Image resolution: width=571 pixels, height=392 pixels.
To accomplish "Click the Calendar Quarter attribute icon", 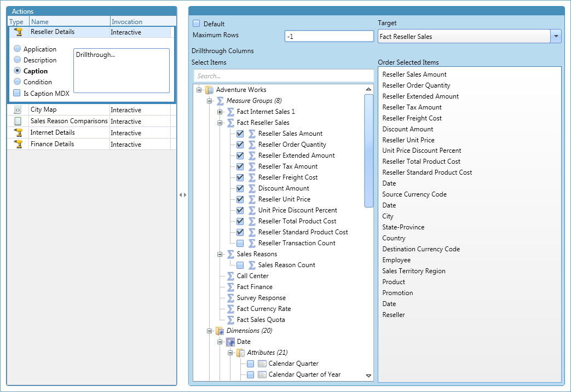I will click(262, 364).
